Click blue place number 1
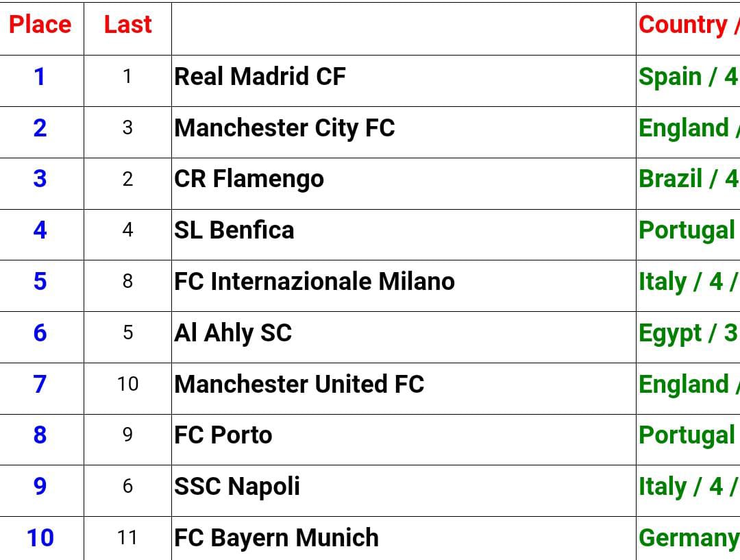The width and height of the screenshot is (740, 560). (x=40, y=76)
